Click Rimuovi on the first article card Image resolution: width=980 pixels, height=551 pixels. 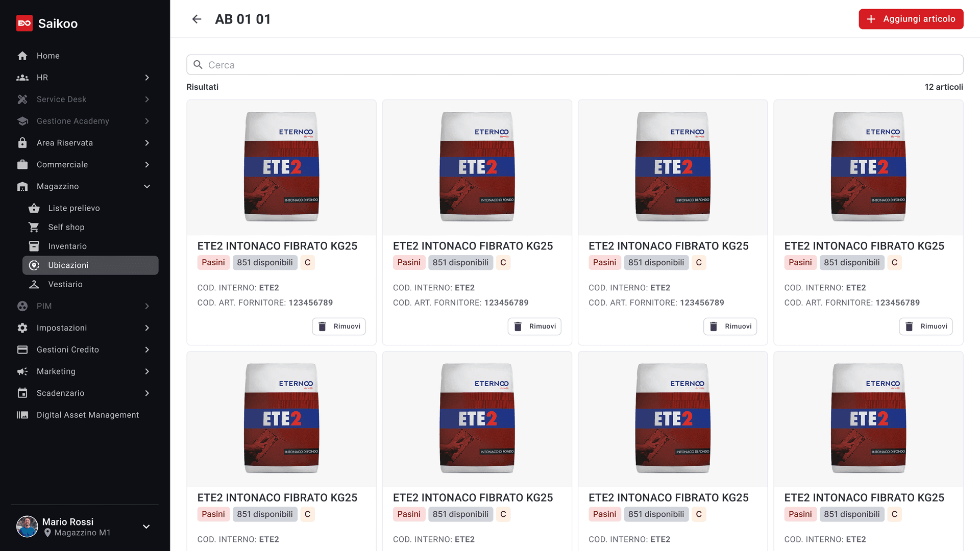pyautogui.click(x=339, y=327)
